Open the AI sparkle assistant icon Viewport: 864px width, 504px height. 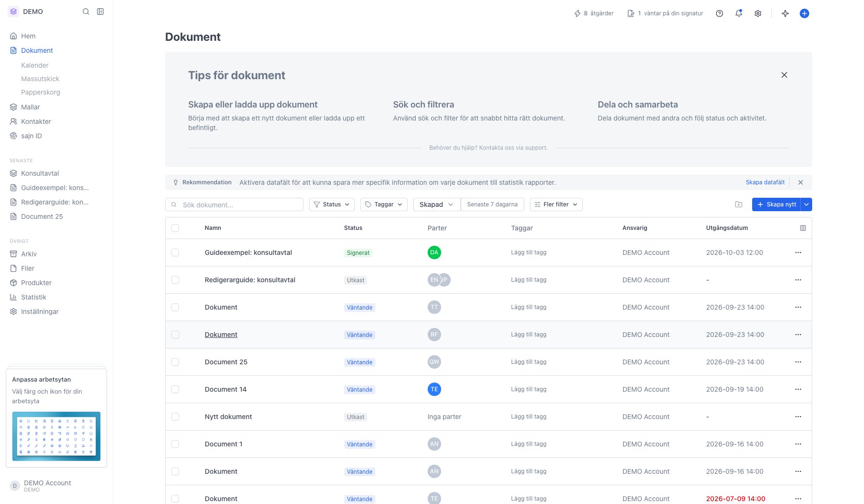tap(785, 13)
